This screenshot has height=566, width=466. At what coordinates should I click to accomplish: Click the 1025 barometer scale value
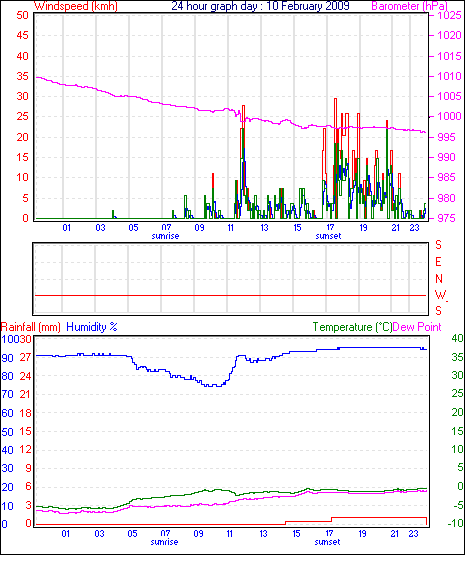pos(449,15)
